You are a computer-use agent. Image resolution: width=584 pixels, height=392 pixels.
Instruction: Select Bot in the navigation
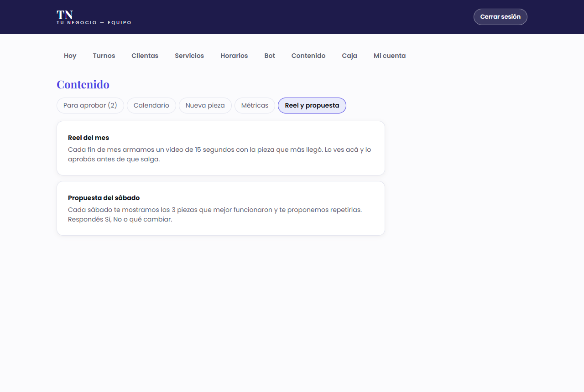click(x=270, y=56)
